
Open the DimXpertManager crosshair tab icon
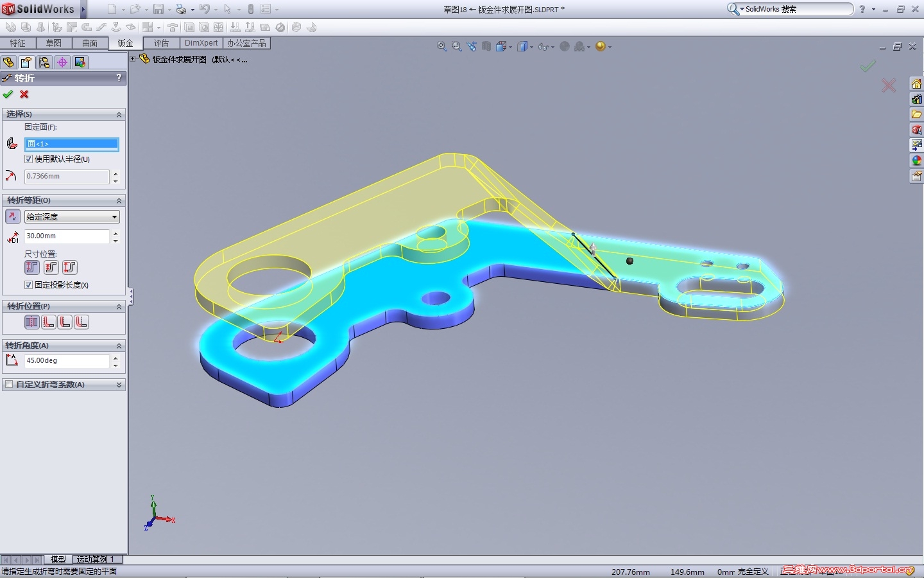62,62
